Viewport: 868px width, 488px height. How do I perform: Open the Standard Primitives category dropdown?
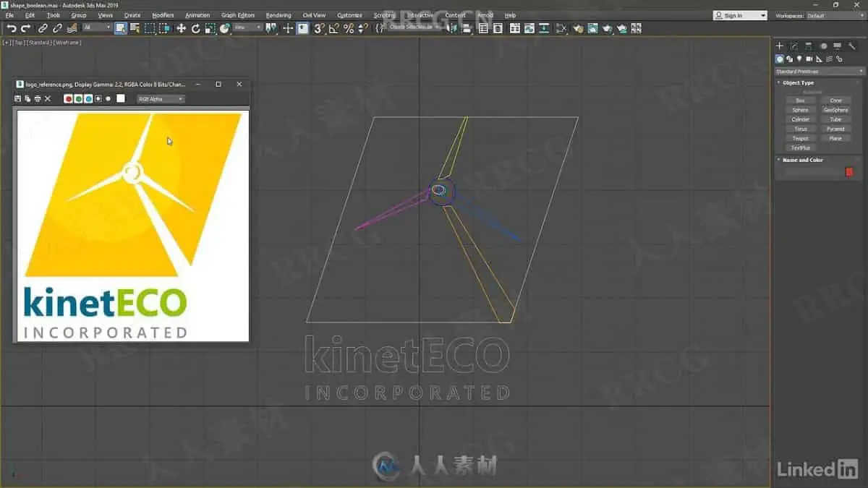820,72
